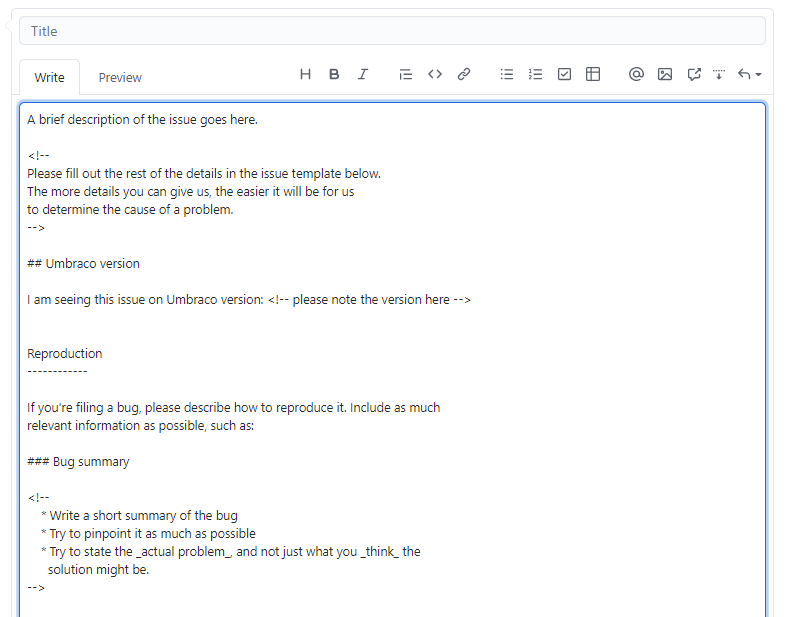This screenshot has height=617, width=788.
Task: Add a bulleted list
Action: (507, 74)
